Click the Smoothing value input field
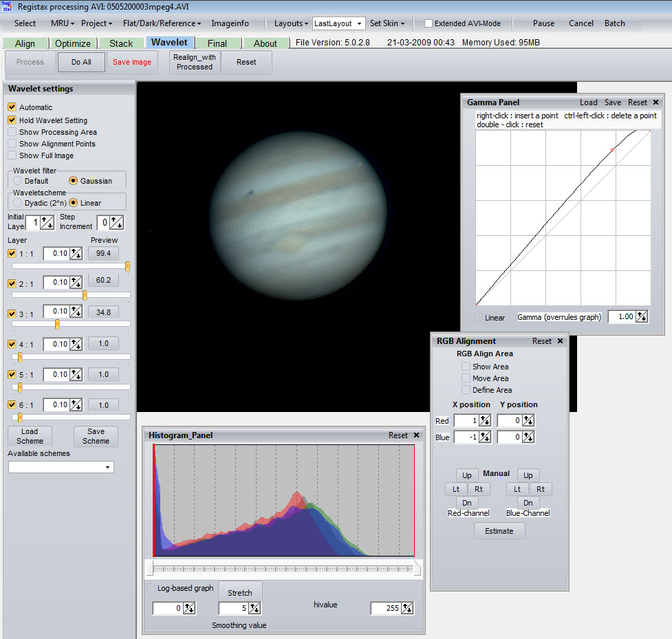This screenshot has width=672, height=639. [233, 608]
